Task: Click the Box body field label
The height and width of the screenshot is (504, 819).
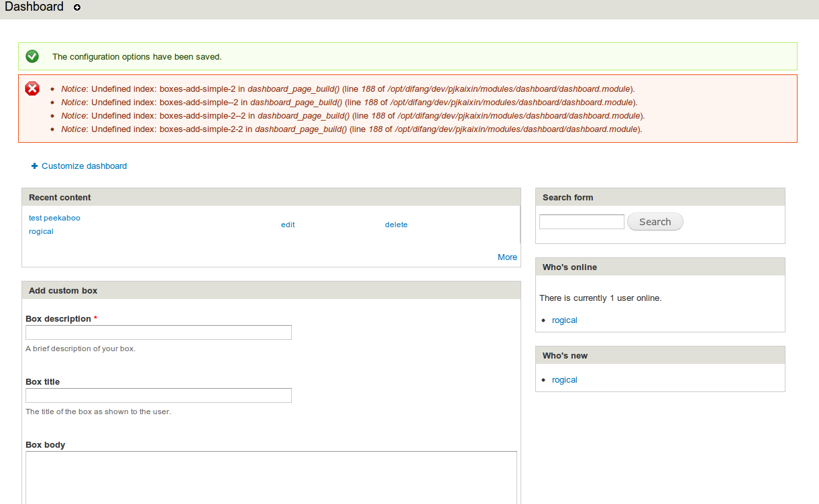Action: (45, 444)
